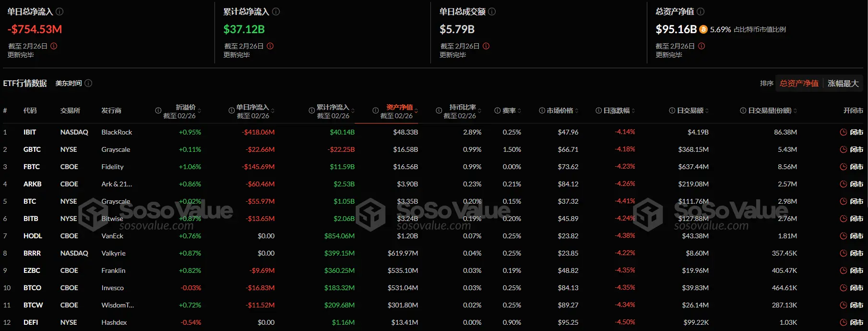868x331 pixels.
Task: Click info icon before 资产净值 column header
Action: point(375,110)
